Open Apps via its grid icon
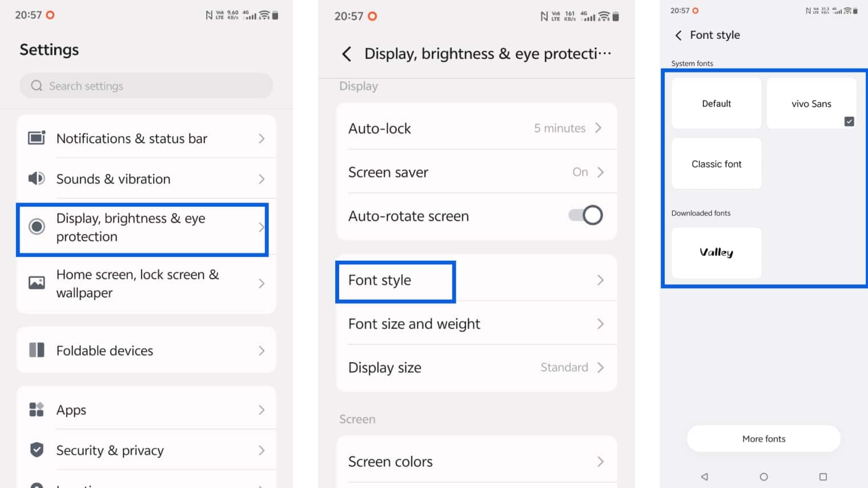 click(x=36, y=409)
